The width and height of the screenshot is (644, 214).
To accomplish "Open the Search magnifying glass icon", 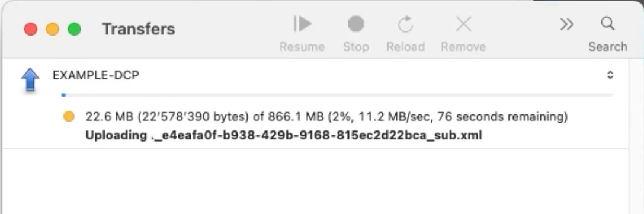I will point(607,23).
